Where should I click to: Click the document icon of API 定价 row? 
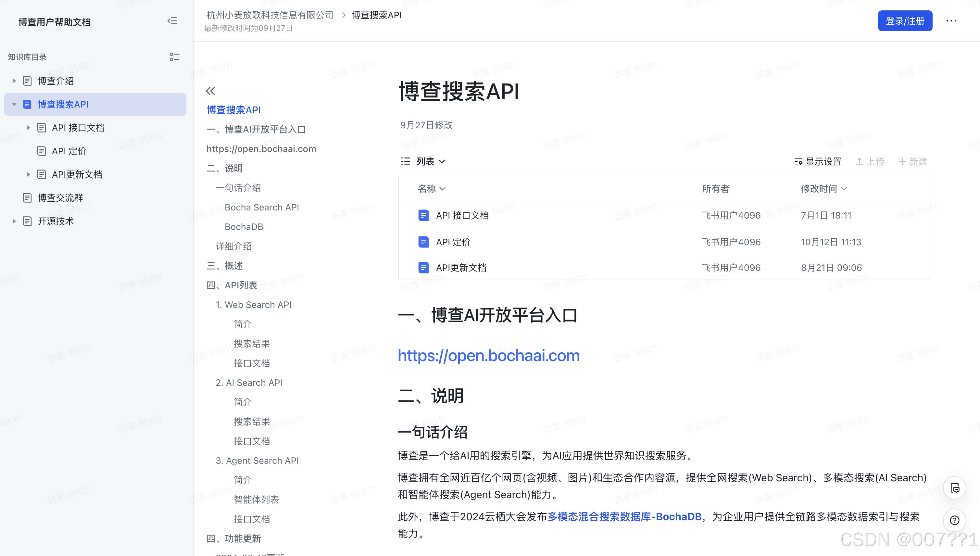tap(423, 242)
